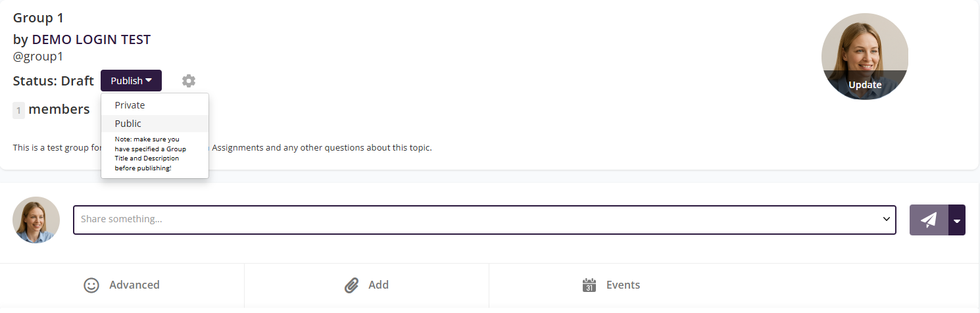Open the group settings gear icon

pos(189,81)
